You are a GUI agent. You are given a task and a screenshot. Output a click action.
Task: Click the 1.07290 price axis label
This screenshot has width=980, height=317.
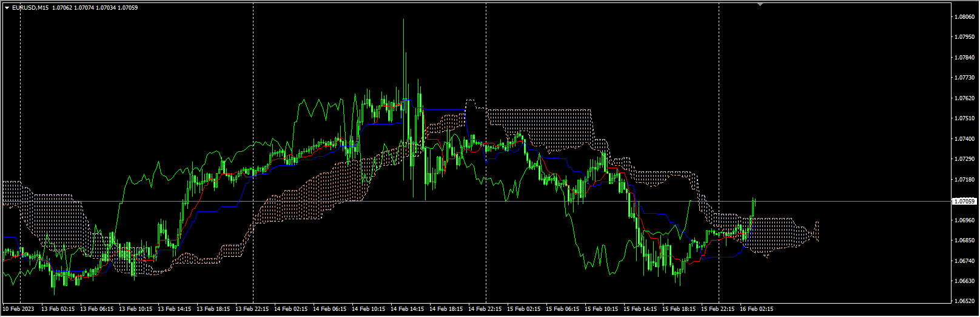(x=964, y=159)
